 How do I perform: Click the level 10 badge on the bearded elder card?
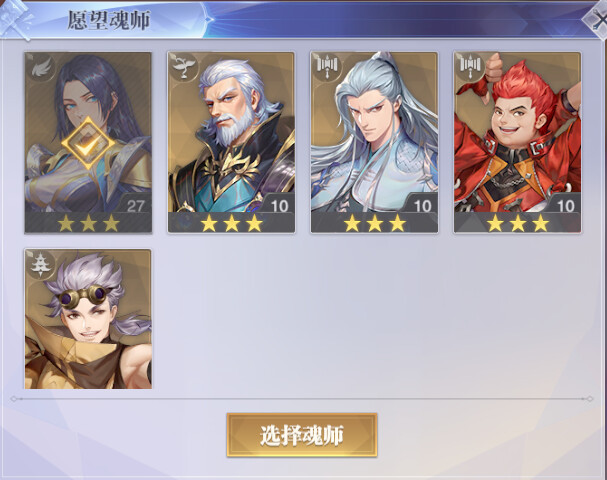point(279,206)
